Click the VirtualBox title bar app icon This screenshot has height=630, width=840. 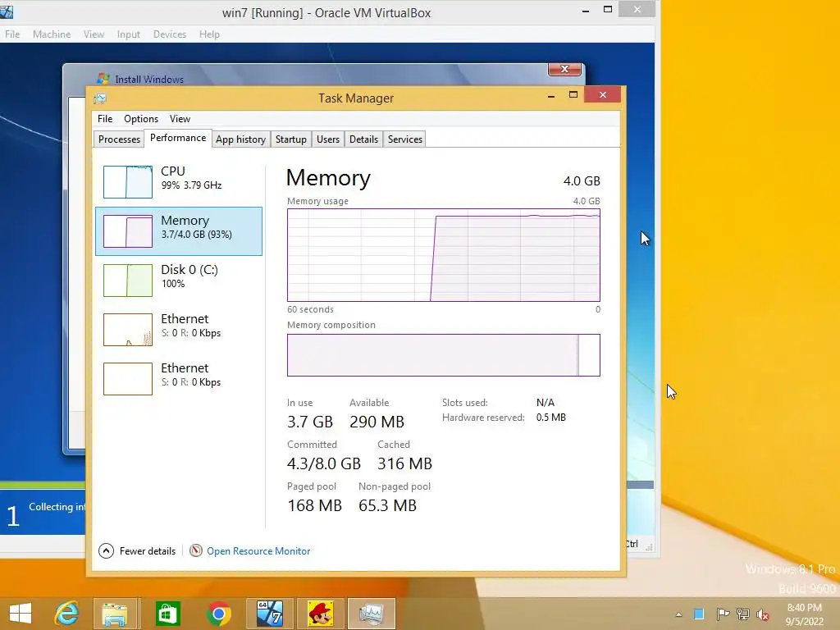pyautogui.click(x=7, y=11)
